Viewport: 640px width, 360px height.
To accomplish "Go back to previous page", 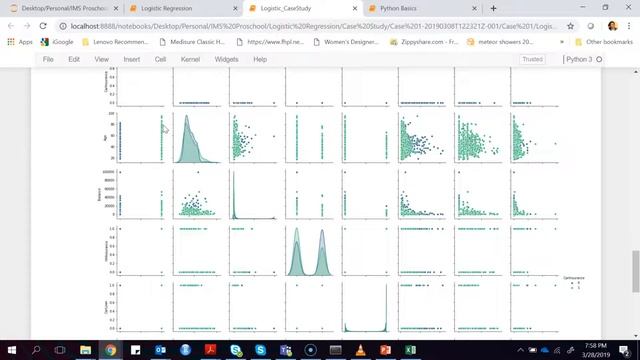I will point(11,26).
